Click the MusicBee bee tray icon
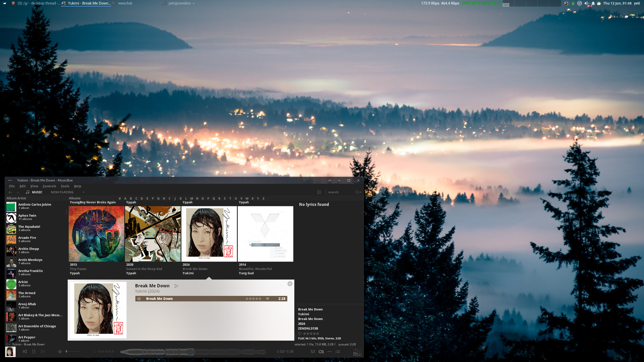The width and height of the screenshot is (644, 362). (x=566, y=3)
